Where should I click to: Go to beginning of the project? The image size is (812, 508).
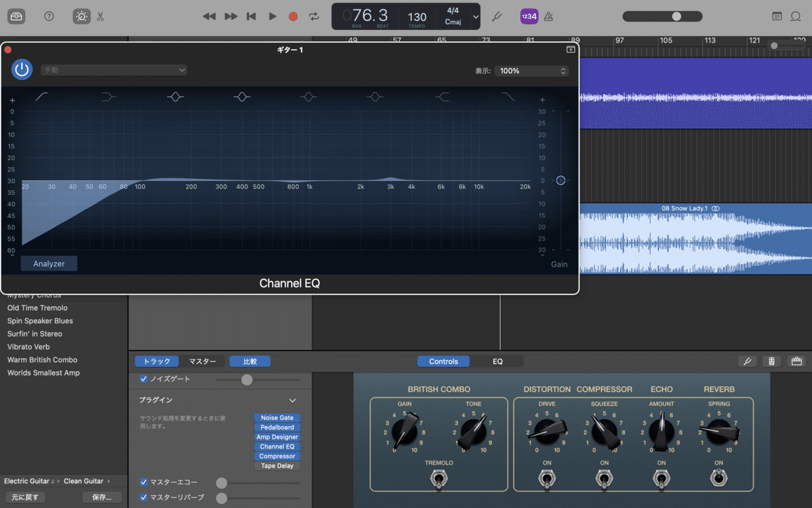(251, 16)
